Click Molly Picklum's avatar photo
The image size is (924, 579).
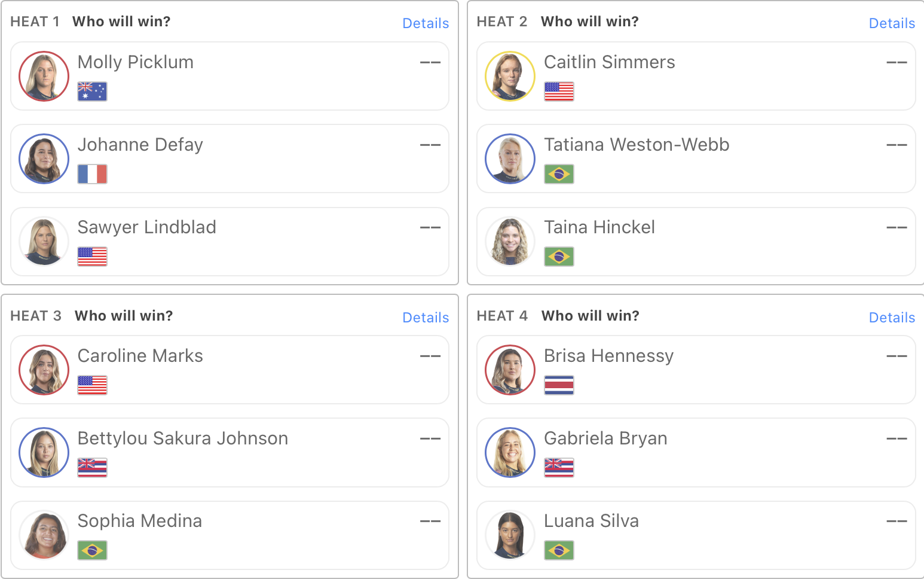pyautogui.click(x=44, y=77)
